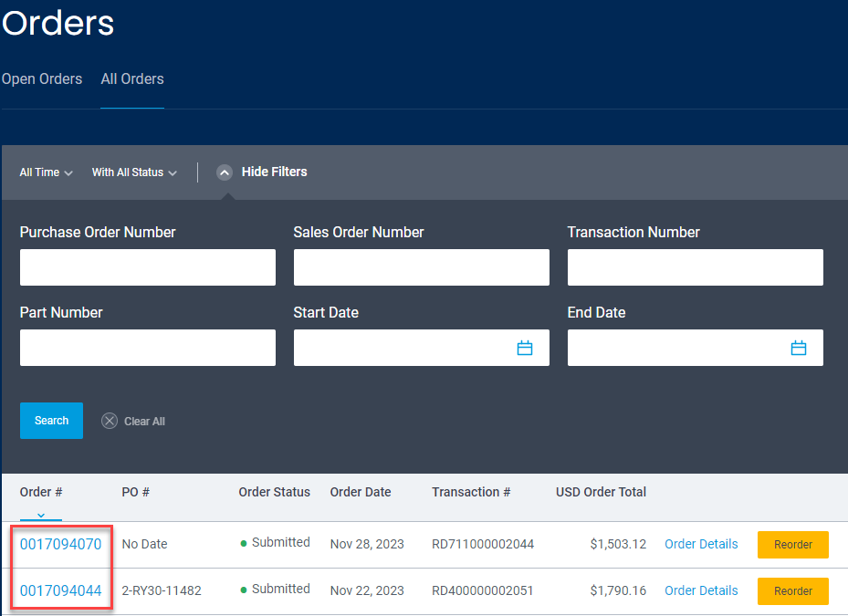Reorder order 0017094044
This screenshot has height=616, width=848.
point(793,591)
